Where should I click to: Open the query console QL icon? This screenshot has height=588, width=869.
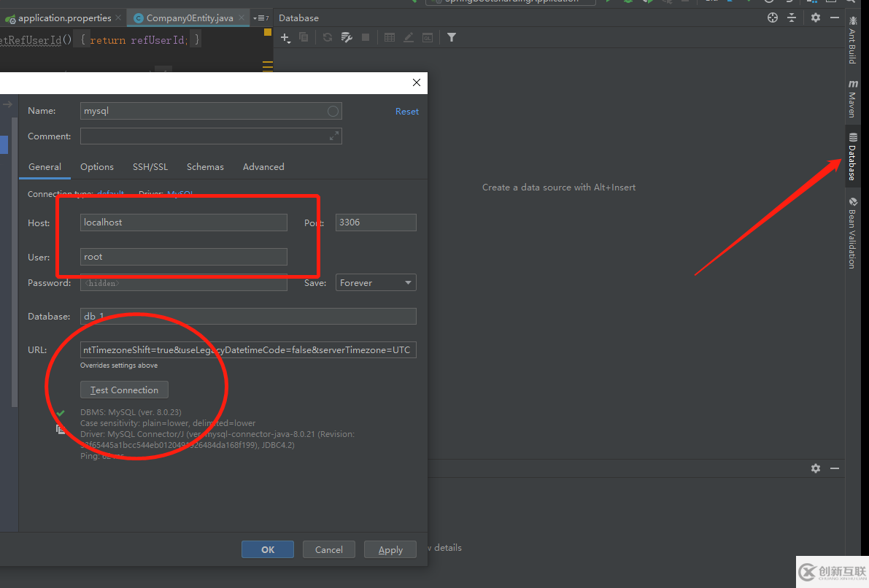(428, 37)
